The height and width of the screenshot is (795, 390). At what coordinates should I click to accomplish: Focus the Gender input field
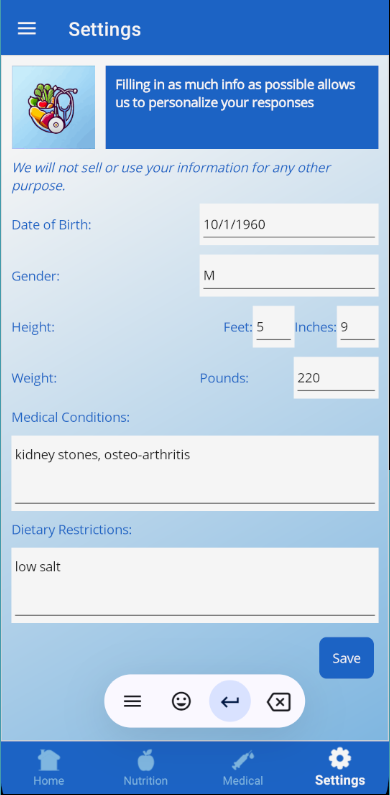(289, 276)
